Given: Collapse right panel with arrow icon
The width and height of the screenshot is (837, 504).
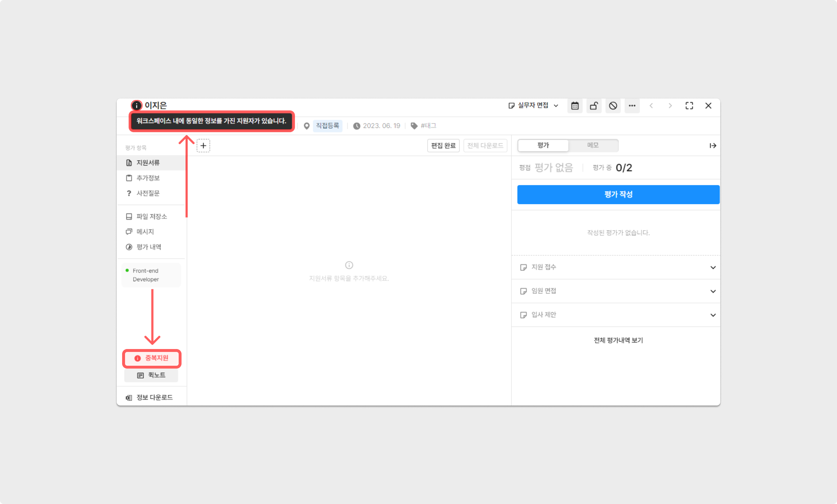Looking at the screenshot, I should (713, 146).
